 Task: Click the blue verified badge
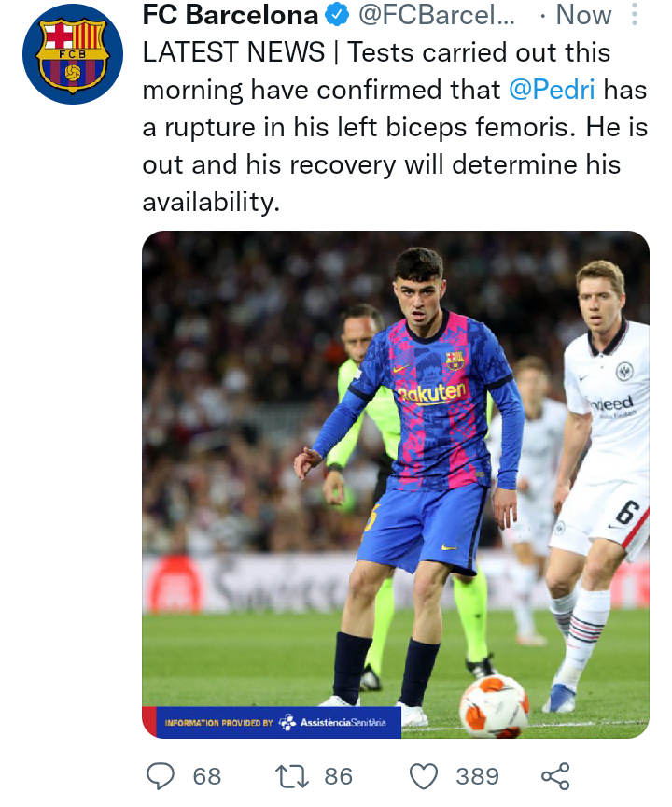point(337,15)
